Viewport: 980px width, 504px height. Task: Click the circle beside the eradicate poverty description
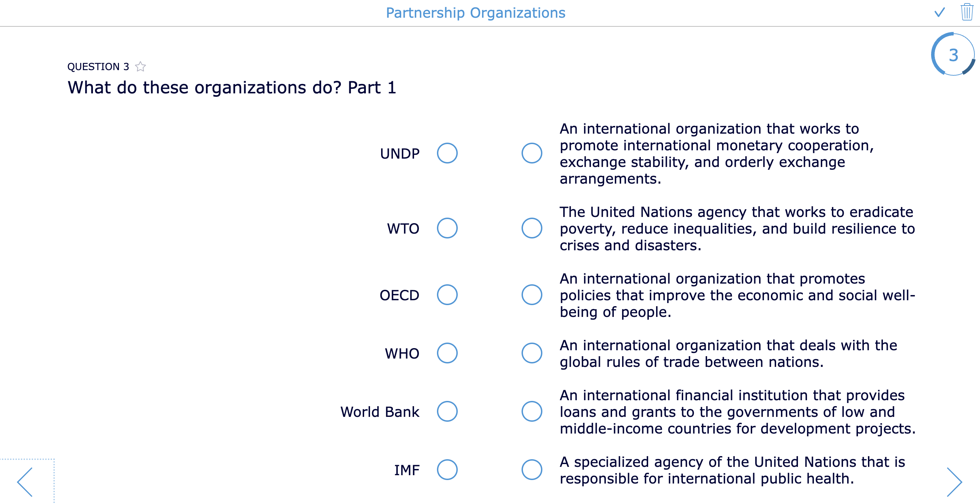[x=532, y=229]
